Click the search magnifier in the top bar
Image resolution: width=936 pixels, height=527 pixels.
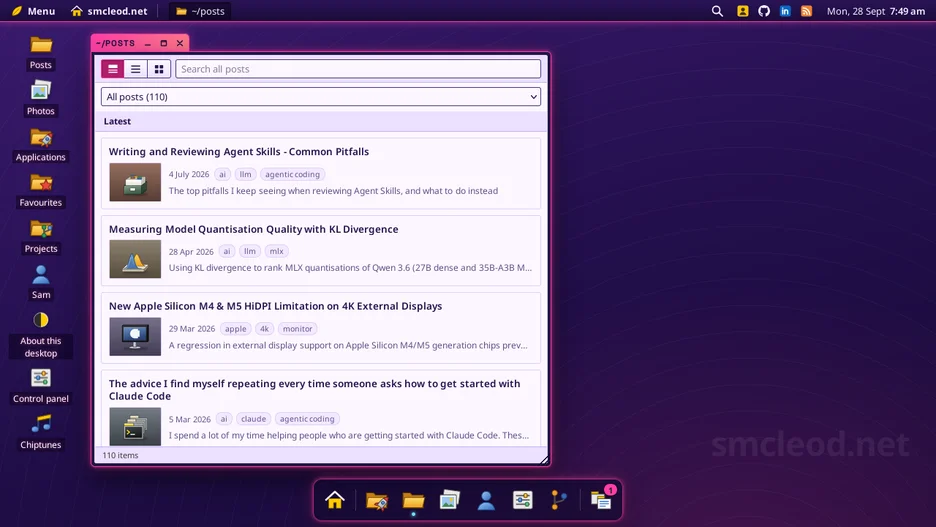[x=717, y=11]
